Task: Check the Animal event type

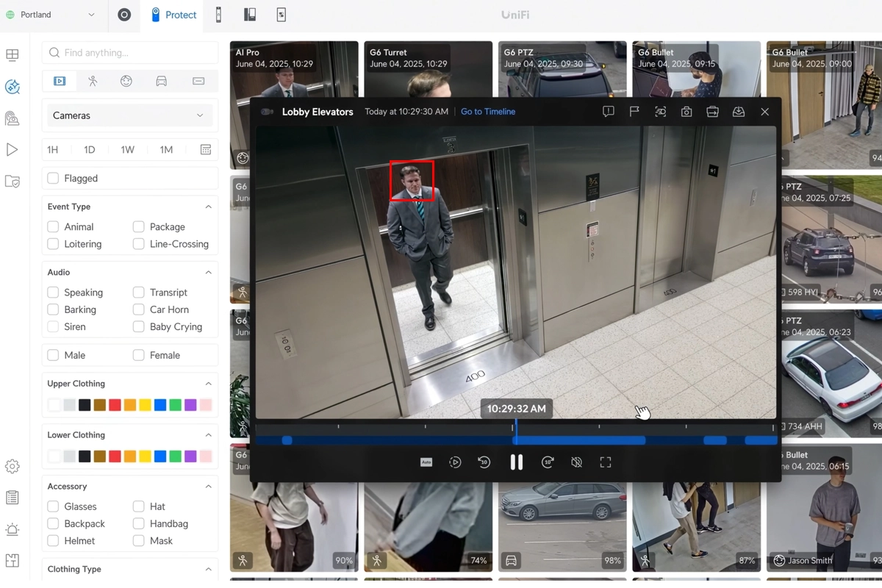Action: pos(53,226)
